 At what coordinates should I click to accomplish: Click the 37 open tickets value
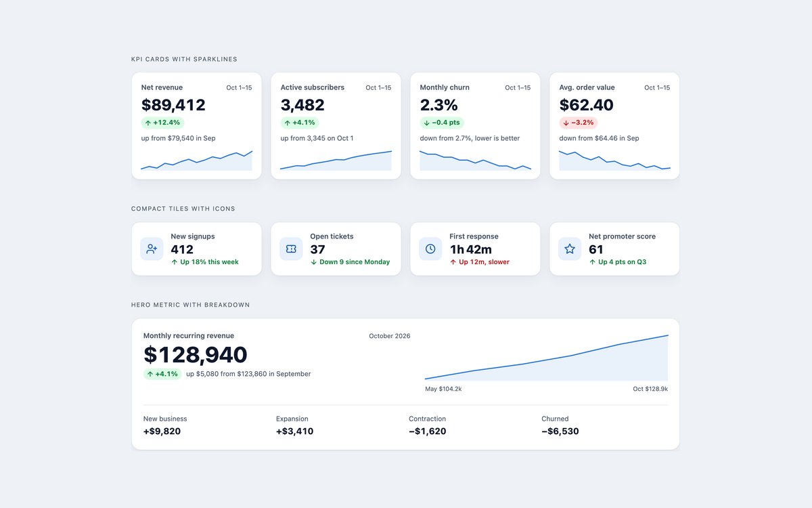[318, 249]
